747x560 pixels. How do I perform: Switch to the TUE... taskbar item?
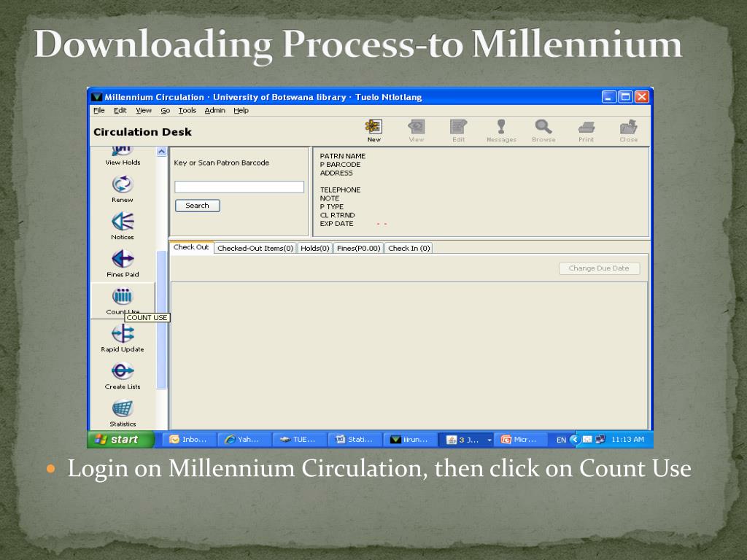tap(300, 440)
